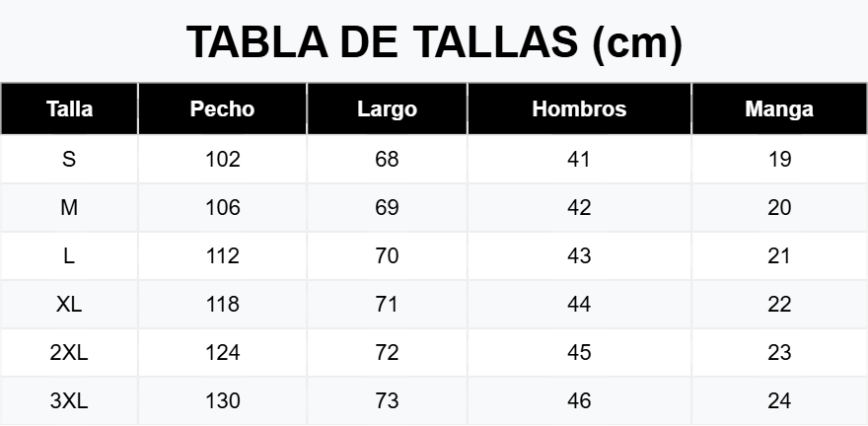Select the Largo value 70

[387, 256]
